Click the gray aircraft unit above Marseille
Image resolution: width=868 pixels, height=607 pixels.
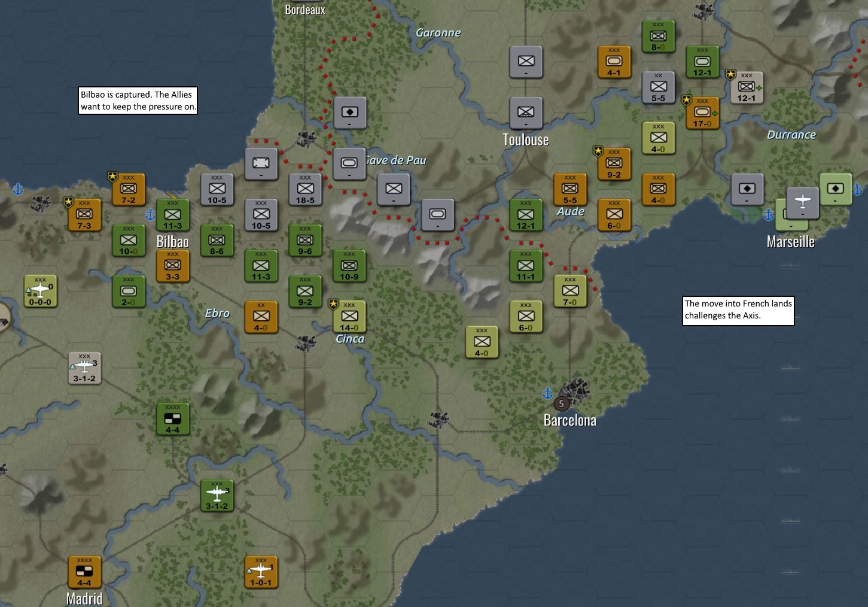pyautogui.click(x=803, y=203)
